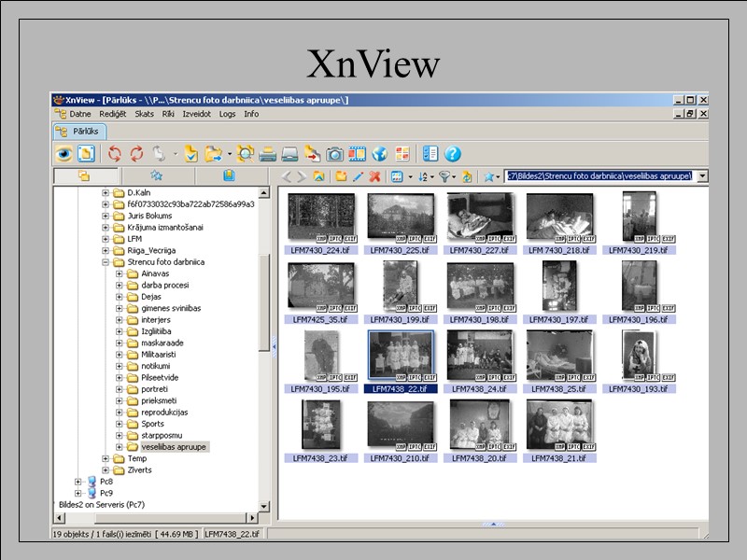Open the Izveidot menu
The image size is (747, 560).
pyautogui.click(x=196, y=114)
